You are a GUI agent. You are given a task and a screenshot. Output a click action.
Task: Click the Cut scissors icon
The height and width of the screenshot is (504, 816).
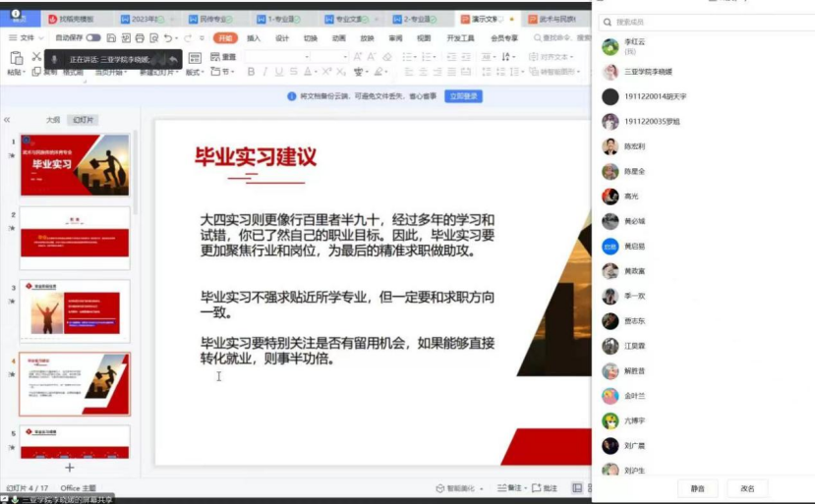[x=37, y=57]
